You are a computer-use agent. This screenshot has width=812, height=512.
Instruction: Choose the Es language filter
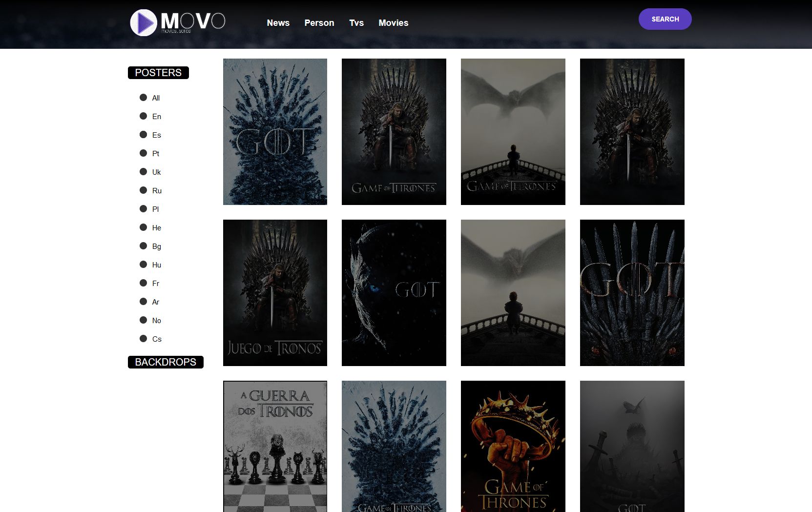tap(143, 135)
